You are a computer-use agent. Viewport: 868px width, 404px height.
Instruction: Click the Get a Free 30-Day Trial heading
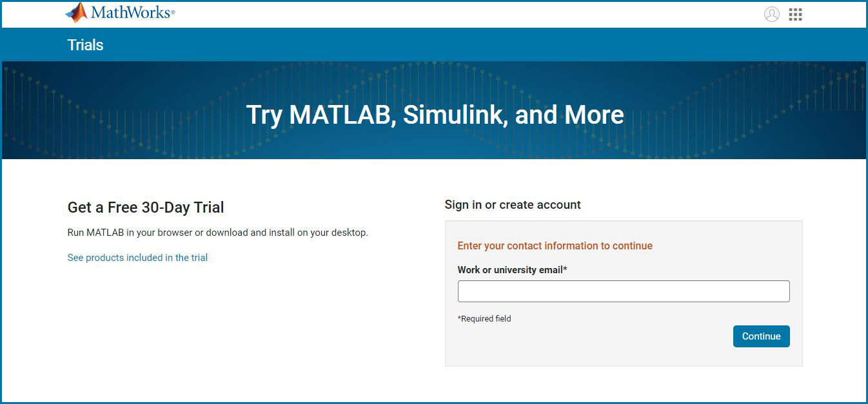coord(146,207)
